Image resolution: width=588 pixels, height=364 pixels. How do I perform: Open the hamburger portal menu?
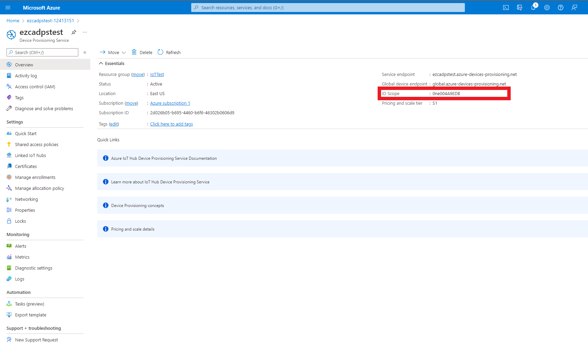click(8, 8)
